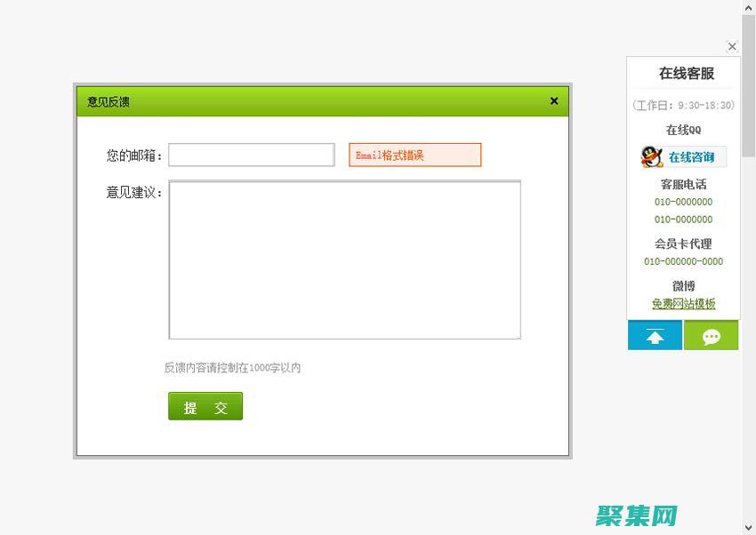Screen dimensions: 756x535
Task: Click the 客服电话 section header
Action: pyautogui.click(x=683, y=184)
